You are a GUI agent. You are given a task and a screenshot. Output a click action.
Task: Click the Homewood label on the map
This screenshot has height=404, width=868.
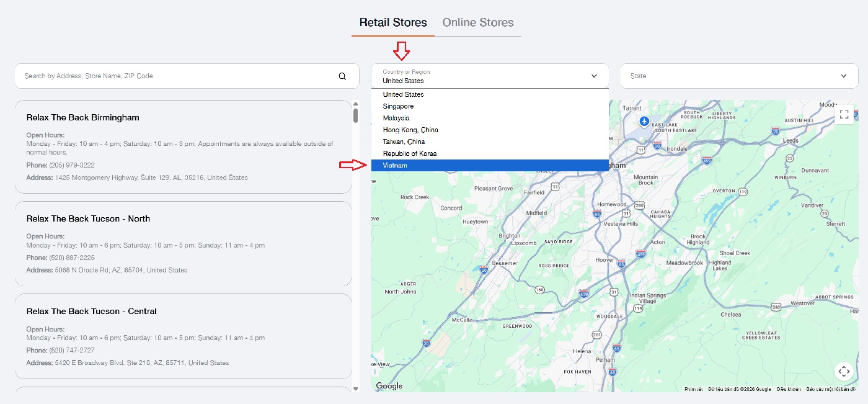click(x=611, y=204)
